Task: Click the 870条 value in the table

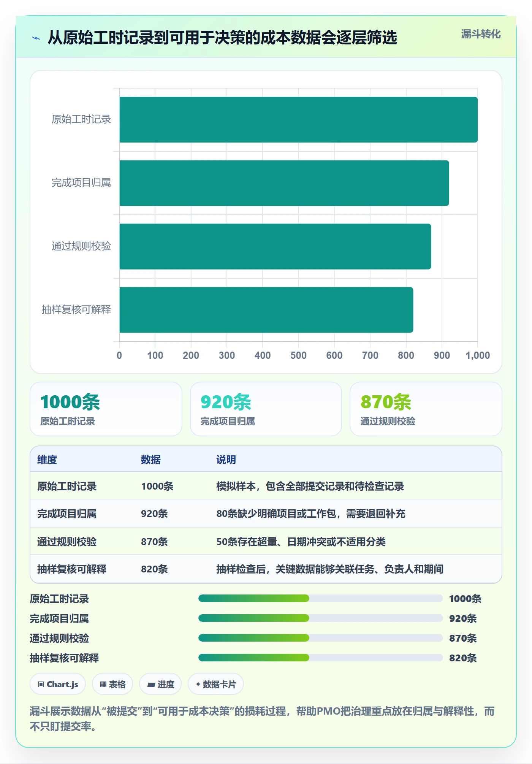Action: coord(154,542)
